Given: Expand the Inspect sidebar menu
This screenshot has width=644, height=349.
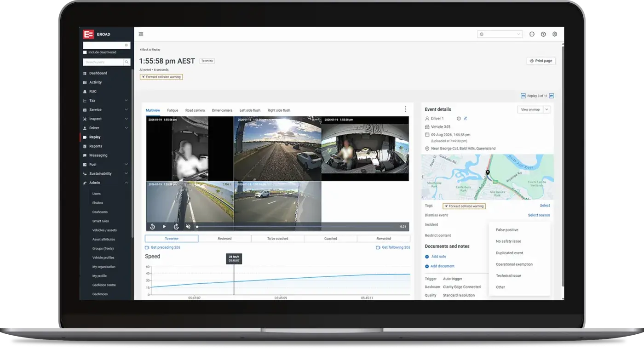Looking at the screenshot, I should click(x=126, y=119).
